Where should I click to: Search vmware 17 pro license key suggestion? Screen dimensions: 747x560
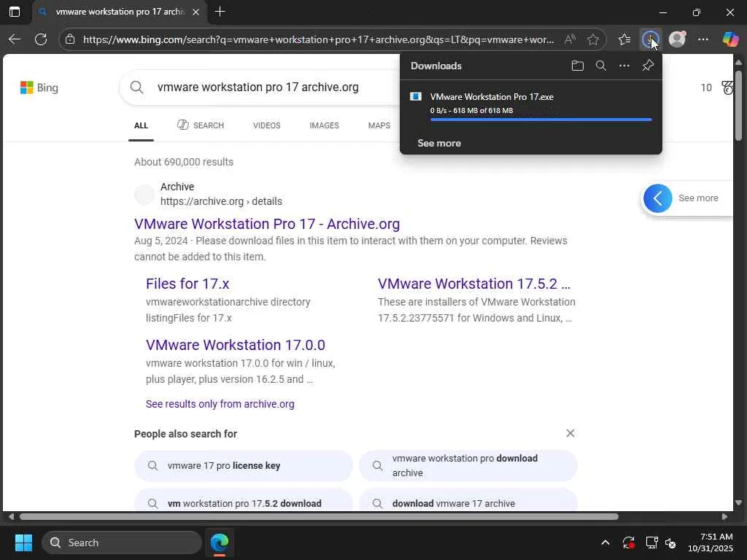(244, 466)
